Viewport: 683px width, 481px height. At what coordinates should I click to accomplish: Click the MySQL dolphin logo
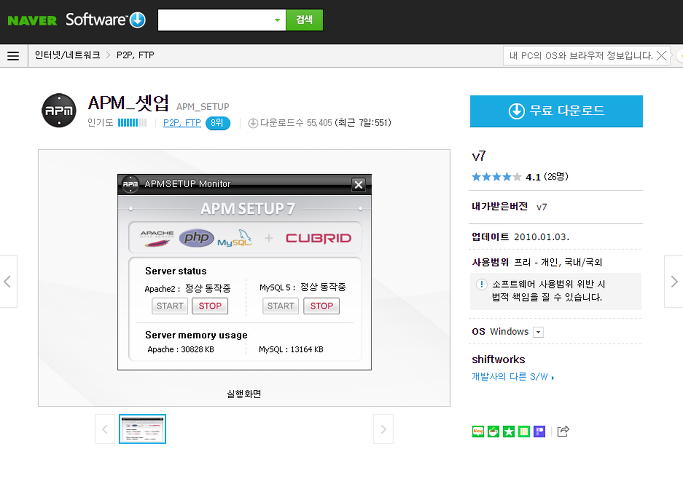[235, 238]
